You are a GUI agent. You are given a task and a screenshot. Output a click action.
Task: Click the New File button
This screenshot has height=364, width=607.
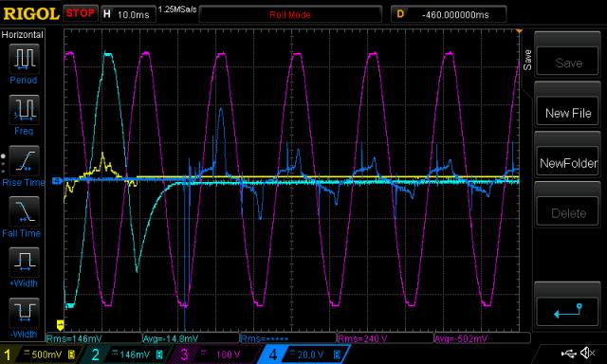coord(567,113)
